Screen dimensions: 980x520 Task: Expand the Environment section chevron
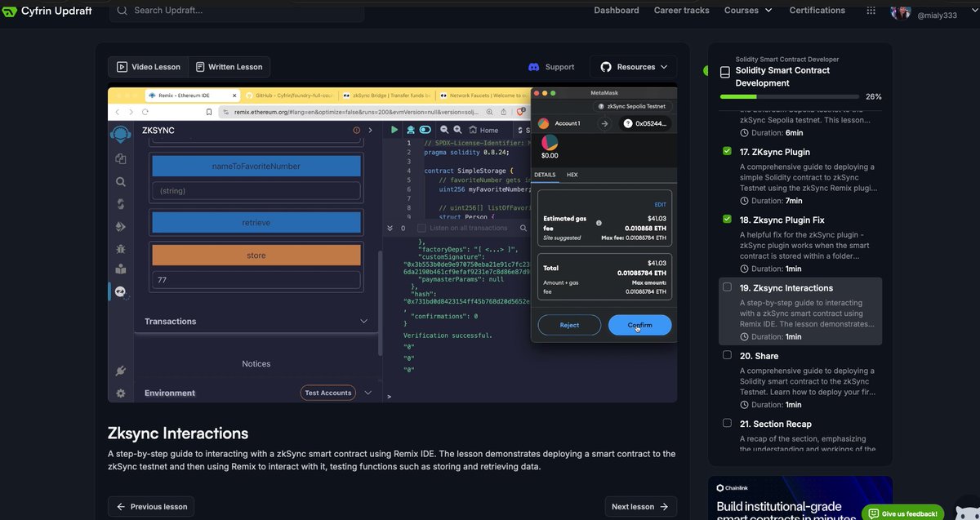[367, 393]
